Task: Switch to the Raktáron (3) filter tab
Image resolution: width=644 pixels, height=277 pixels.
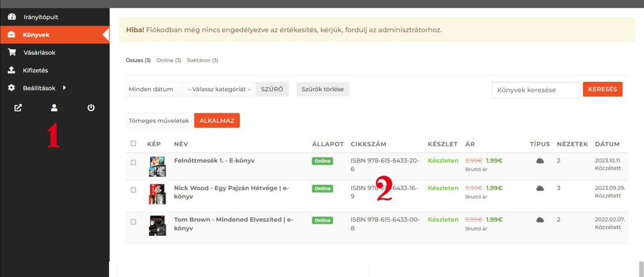Action: [203, 60]
